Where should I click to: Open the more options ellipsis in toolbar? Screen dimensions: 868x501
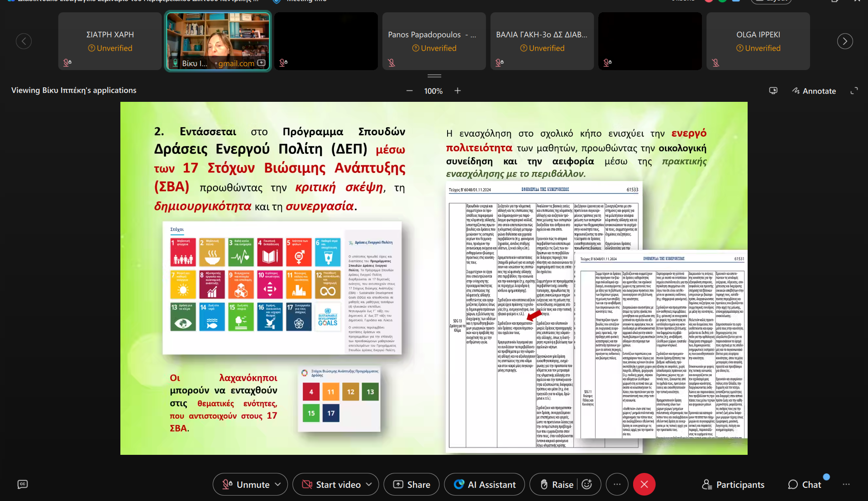coord(617,484)
